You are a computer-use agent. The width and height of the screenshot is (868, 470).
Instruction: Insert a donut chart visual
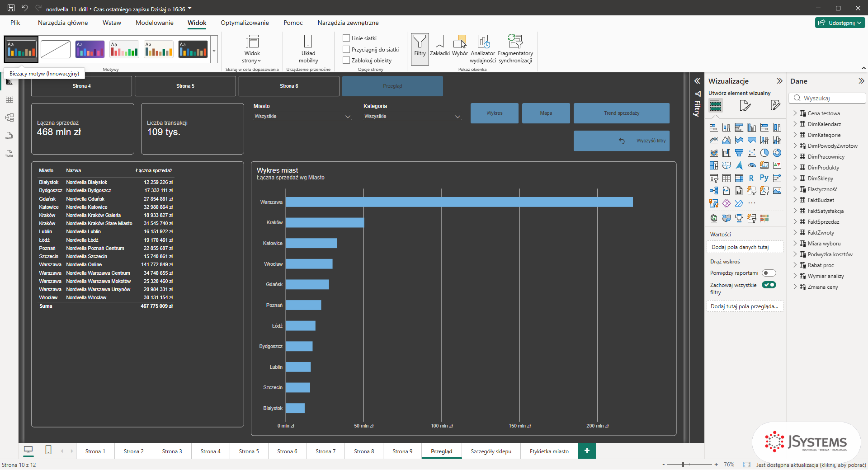point(777,153)
